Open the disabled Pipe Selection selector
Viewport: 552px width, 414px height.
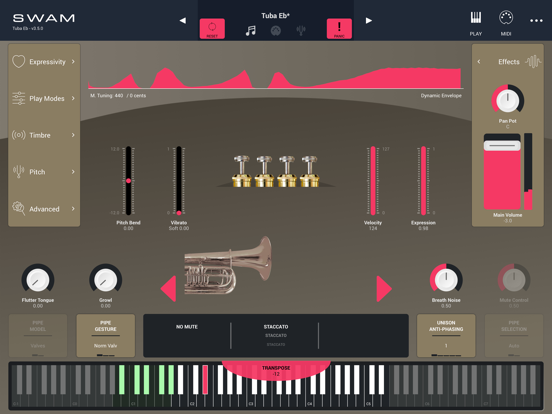pos(514,335)
